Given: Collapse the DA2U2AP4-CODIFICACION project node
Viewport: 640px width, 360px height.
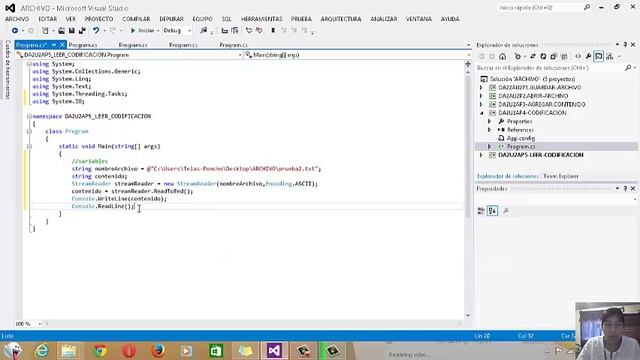Looking at the screenshot, I should pyautogui.click(x=481, y=113).
